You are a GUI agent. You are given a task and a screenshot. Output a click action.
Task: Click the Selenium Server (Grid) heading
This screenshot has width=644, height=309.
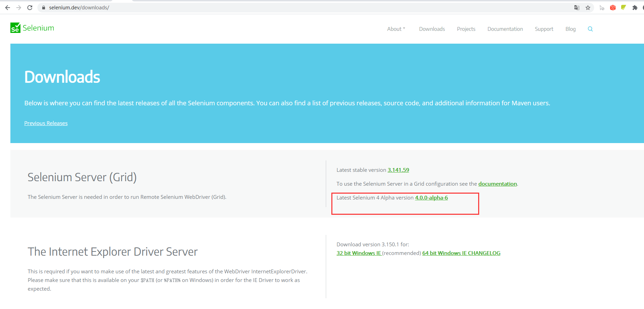coord(82,177)
